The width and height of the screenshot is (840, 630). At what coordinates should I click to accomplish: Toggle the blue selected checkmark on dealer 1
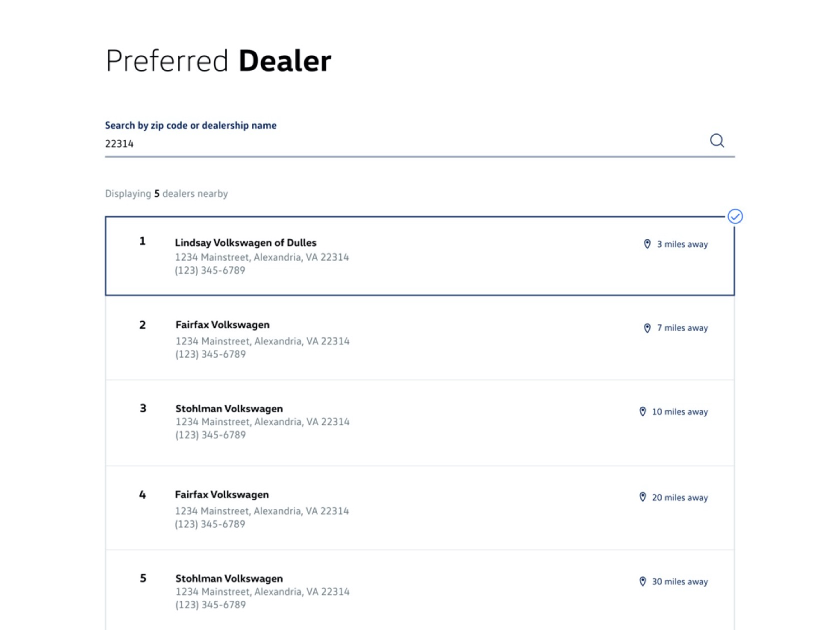click(734, 216)
